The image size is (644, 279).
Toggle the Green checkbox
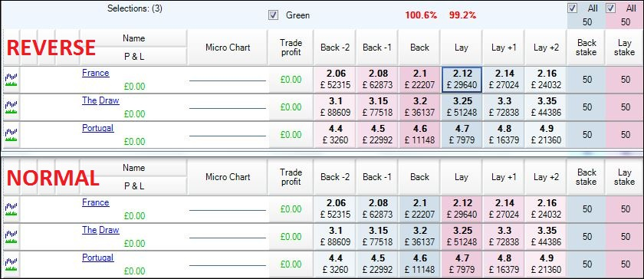[273, 15]
